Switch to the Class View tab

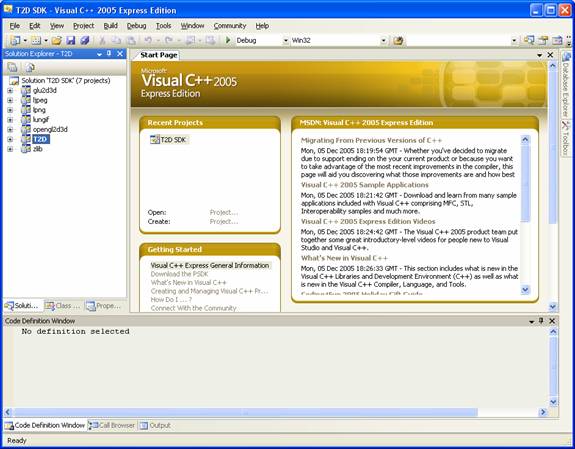(63, 306)
